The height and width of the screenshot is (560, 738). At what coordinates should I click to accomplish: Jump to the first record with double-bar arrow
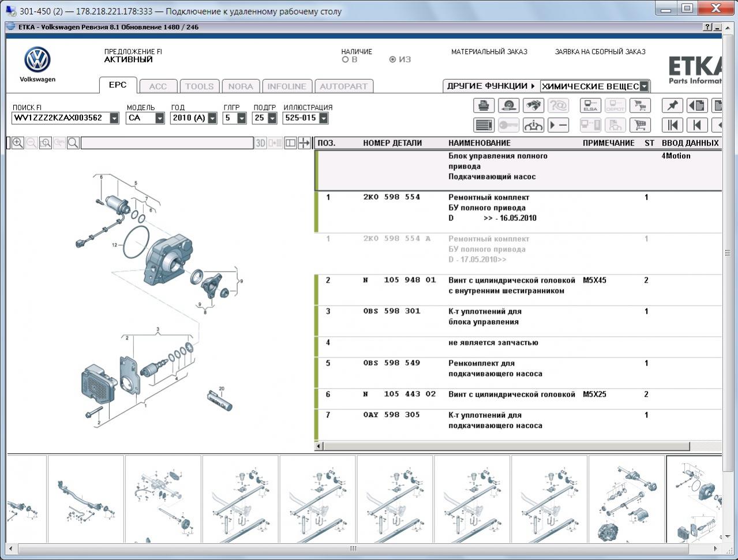pos(672,125)
